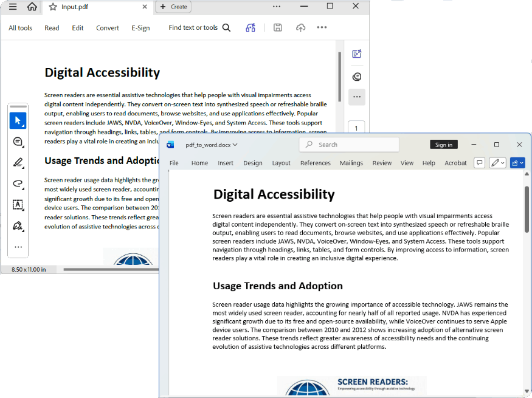This screenshot has height=398, width=532.
Task: Open the Layout tab in Word
Action: [x=282, y=163]
